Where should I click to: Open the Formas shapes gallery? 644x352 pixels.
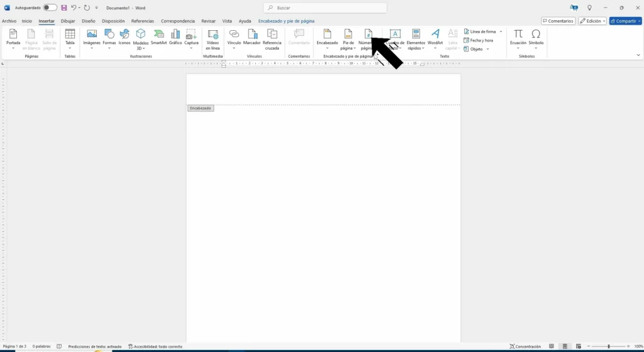tap(109, 39)
